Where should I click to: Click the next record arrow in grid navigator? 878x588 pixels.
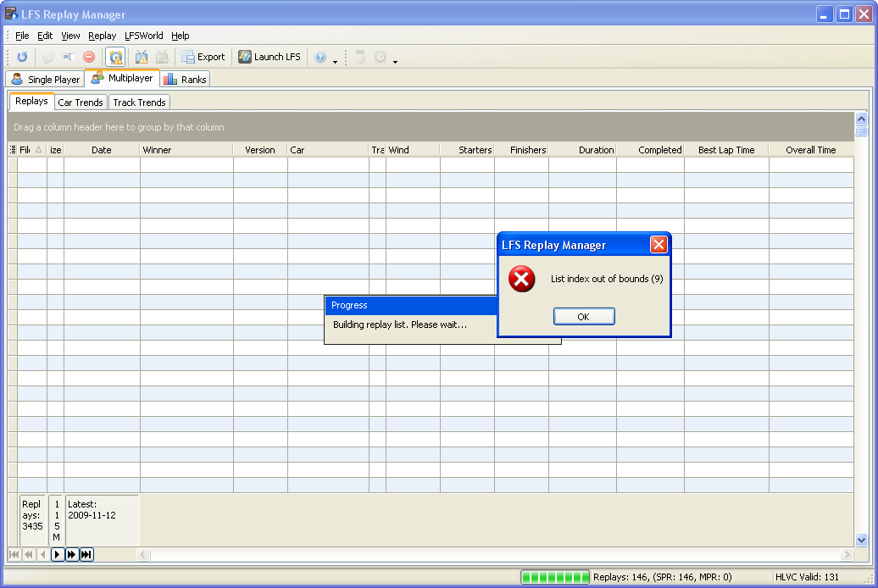tap(57, 554)
